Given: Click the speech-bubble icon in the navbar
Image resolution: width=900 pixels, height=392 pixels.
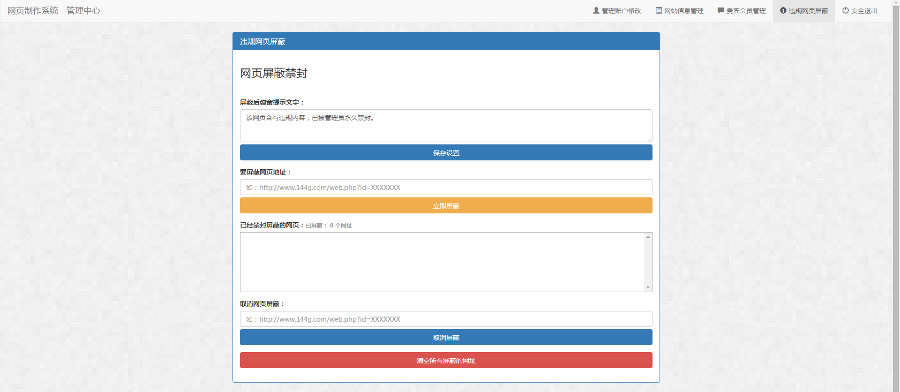Looking at the screenshot, I should (x=721, y=10).
